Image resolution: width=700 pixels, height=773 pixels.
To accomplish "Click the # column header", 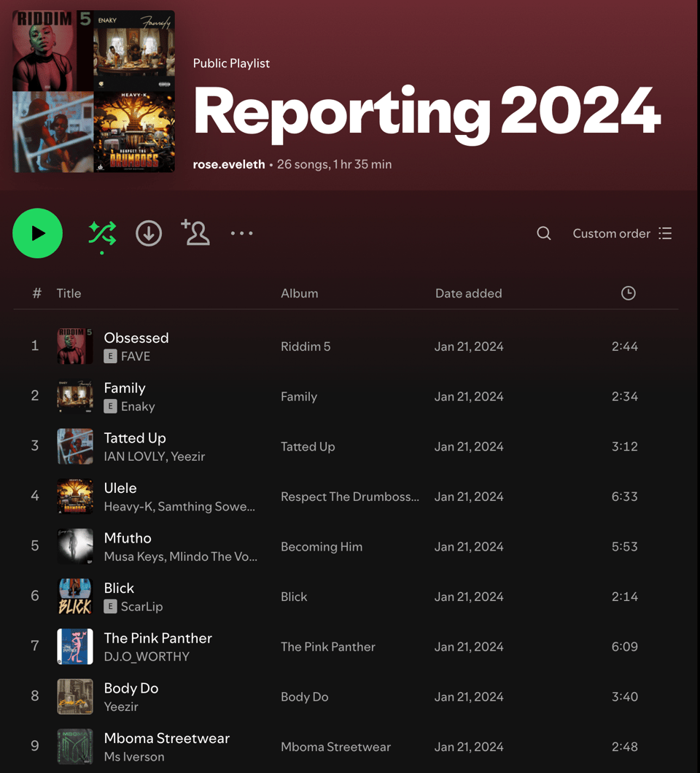I will pyautogui.click(x=36, y=293).
